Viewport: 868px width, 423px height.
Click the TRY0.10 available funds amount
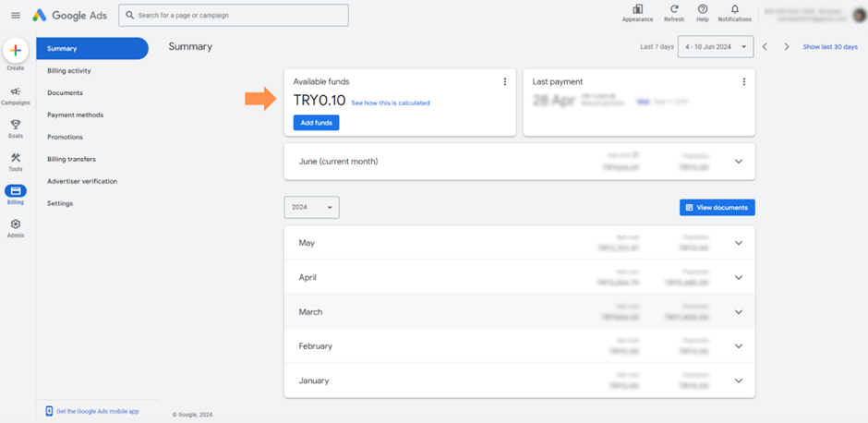tap(319, 101)
